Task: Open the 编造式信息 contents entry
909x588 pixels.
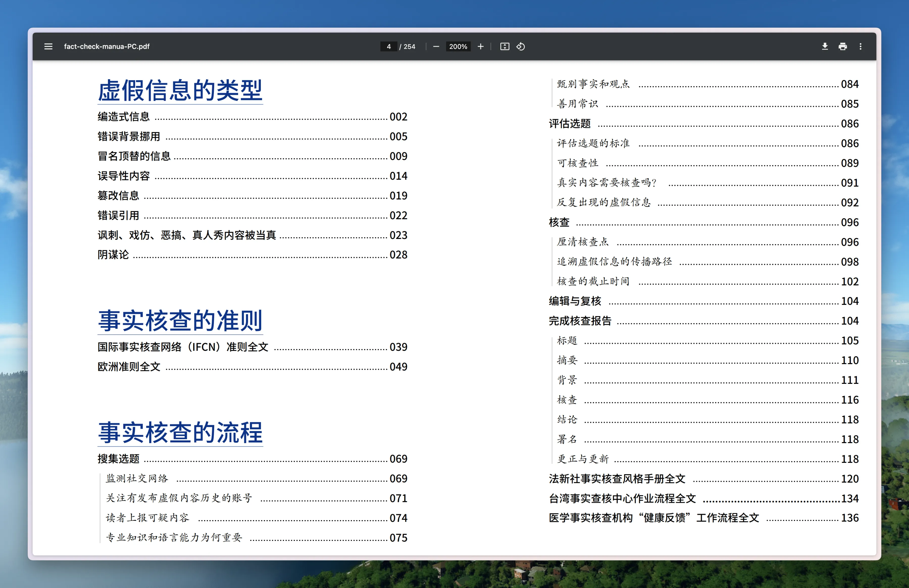Action: pyautogui.click(x=124, y=117)
